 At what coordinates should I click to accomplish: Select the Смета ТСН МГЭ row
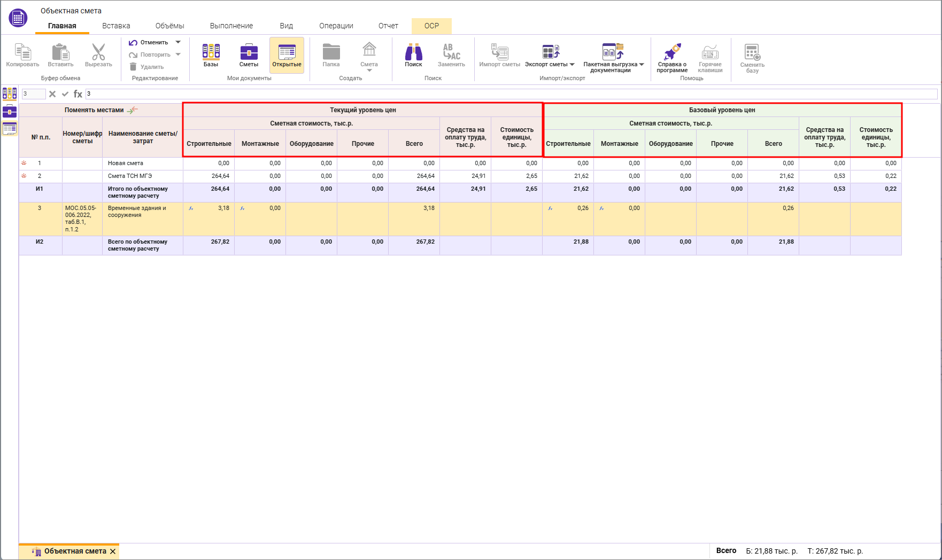point(130,176)
